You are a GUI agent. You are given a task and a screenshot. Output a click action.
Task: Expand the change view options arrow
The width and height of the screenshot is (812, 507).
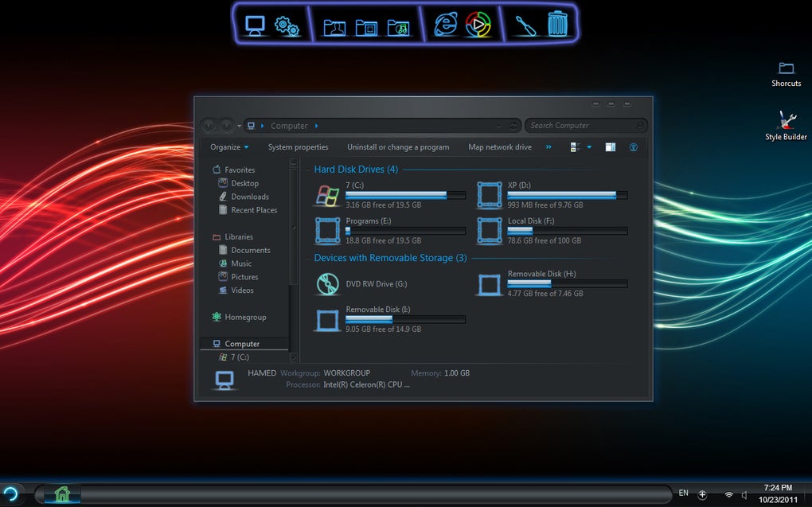pyautogui.click(x=589, y=147)
